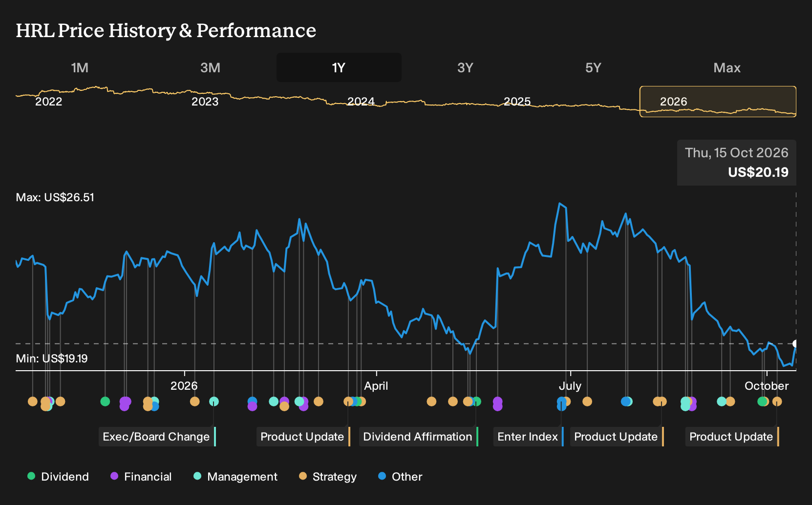Open the Product Update label nearest October
Screen dimensions: 812x505
pos(732,437)
